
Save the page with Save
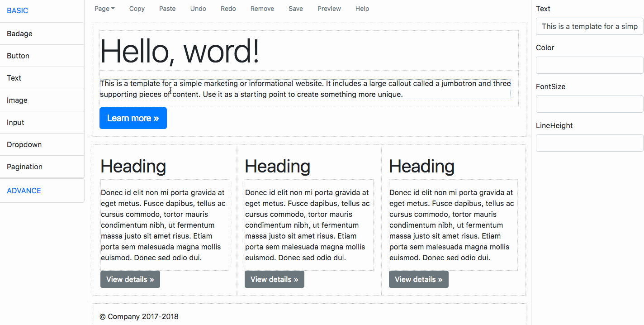click(x=296, y=9)
